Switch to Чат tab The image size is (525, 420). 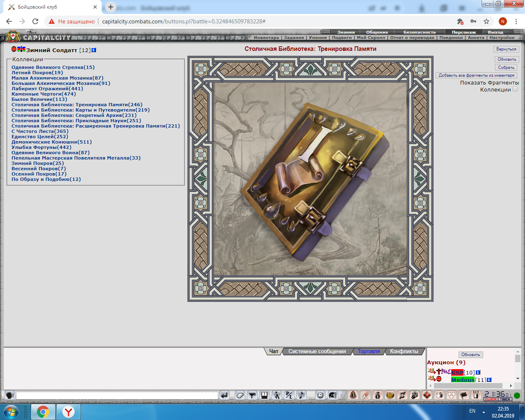pyautogui.click(x=274, y=352)
